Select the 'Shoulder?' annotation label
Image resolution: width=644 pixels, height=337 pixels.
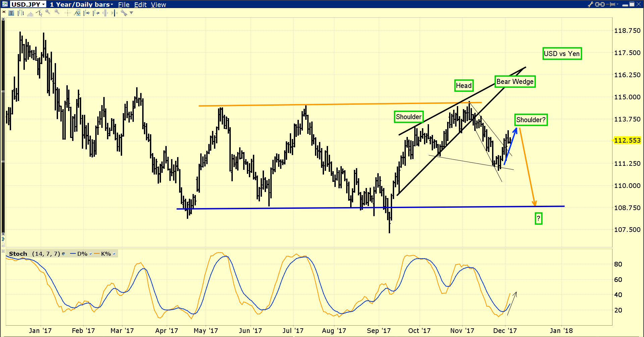(x=531, y=120)
